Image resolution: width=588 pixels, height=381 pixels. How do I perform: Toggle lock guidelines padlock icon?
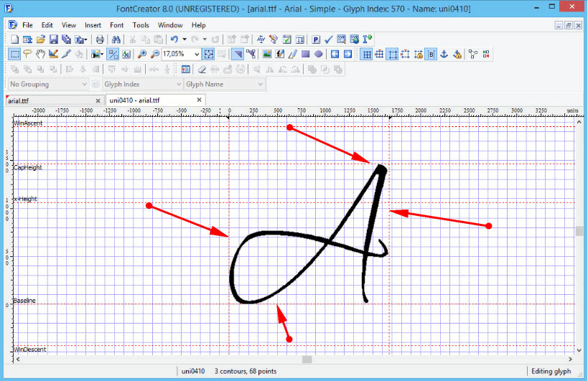419,55
